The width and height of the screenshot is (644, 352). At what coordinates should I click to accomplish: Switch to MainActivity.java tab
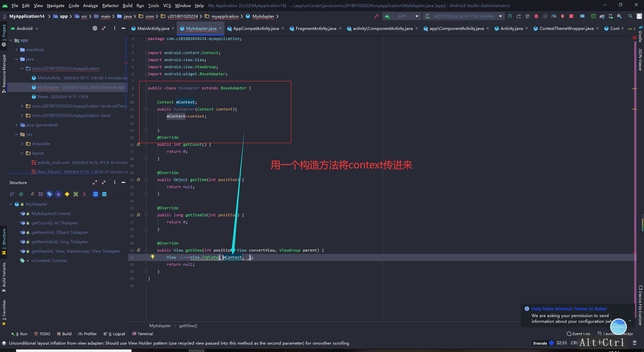[x=153, y=29]
